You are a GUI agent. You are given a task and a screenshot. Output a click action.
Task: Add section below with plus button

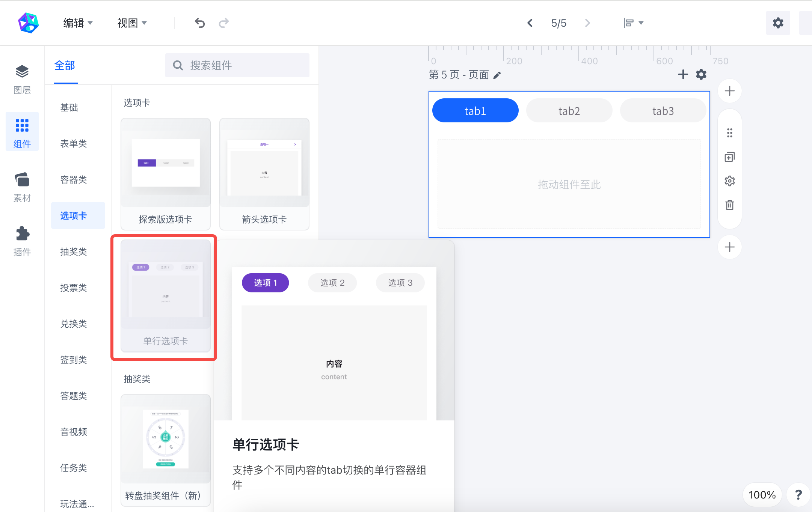pos(730,247)
